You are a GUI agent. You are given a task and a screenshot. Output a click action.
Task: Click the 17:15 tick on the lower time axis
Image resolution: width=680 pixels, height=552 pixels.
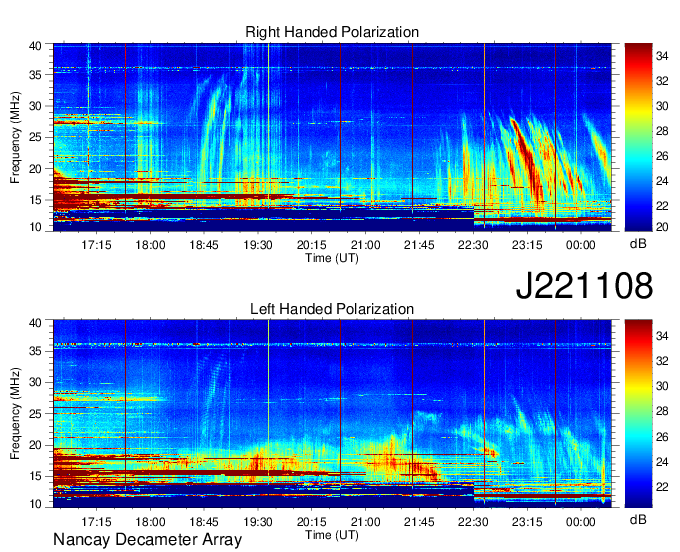[96, 521]
